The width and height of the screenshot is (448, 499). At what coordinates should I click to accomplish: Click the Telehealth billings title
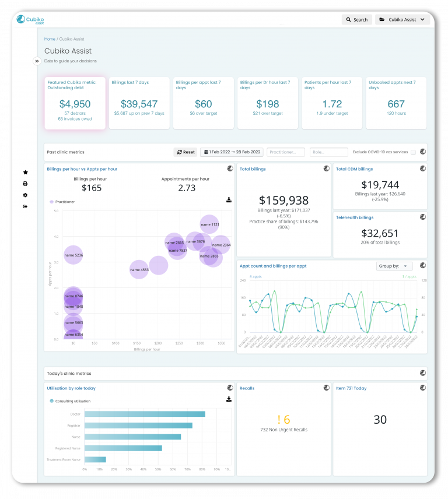click(355, 217)
